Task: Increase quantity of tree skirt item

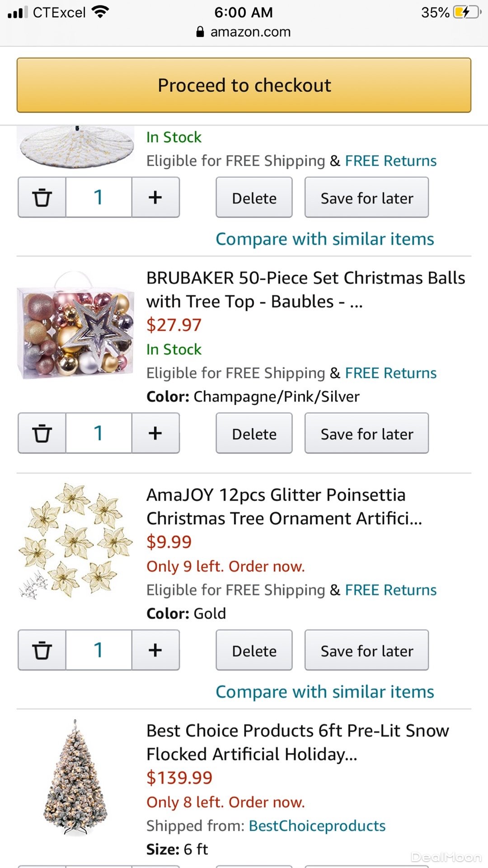Action: [155, 198]
